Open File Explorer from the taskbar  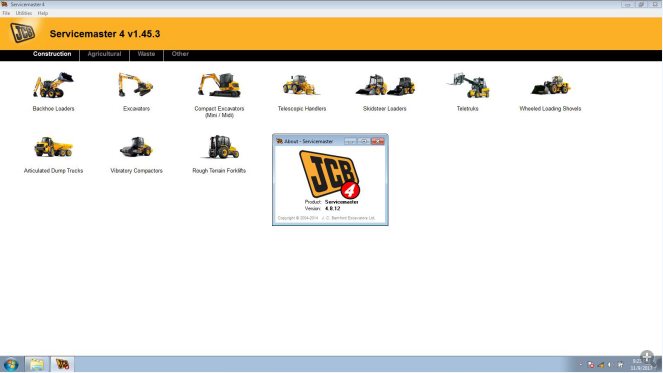[37, 365]
